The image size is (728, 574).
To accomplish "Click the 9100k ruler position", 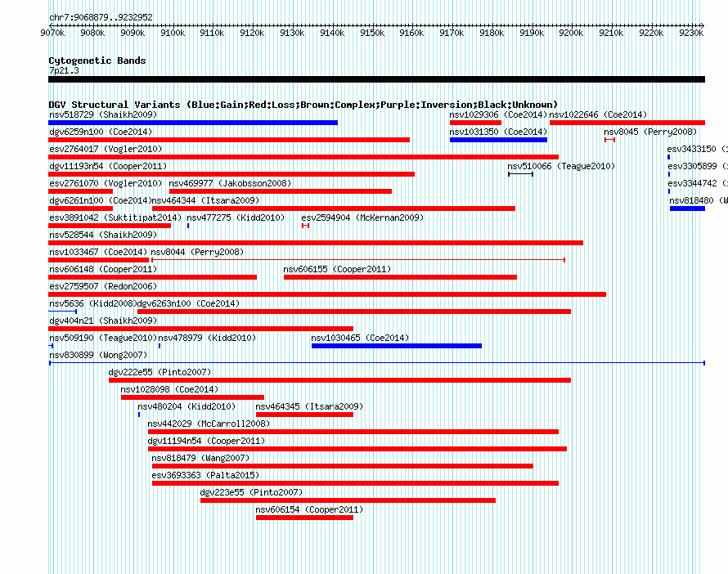I will pyautogui.click(x=173, y=33).
